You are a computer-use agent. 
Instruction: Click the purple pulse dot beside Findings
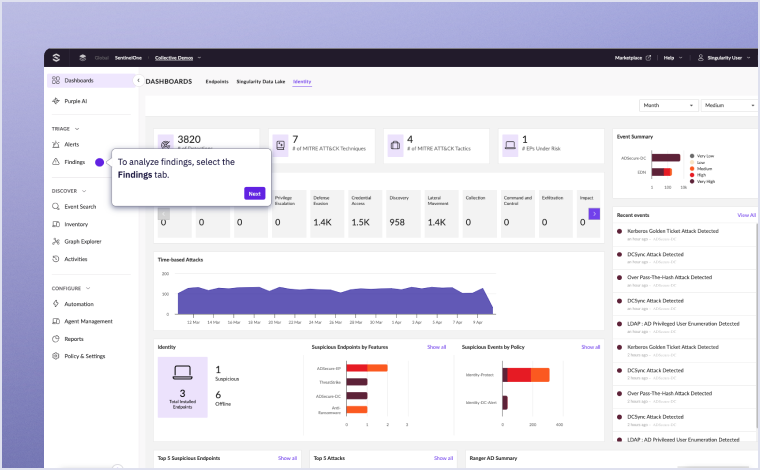tap(99, 162)
